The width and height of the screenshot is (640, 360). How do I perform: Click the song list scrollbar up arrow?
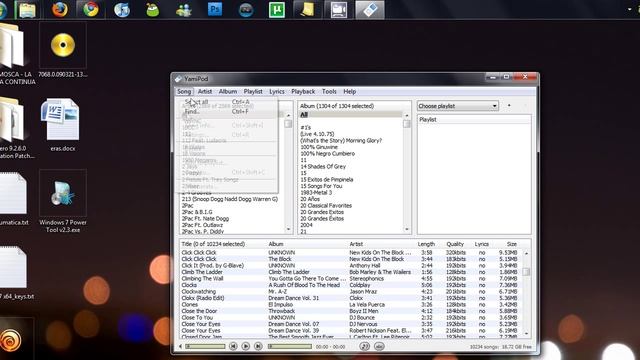(x=527, y=253)
